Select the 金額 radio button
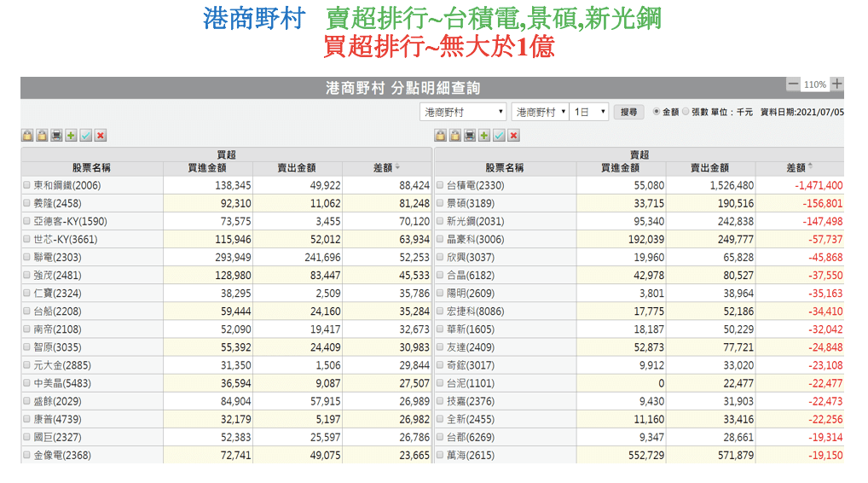Image resolution: width=868 pixels, height=483 pixels. [x=656, y=112]
